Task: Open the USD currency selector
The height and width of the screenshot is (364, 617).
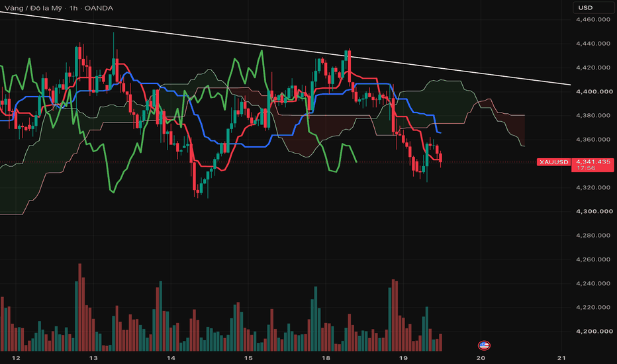Action: (x=594, y=7)
